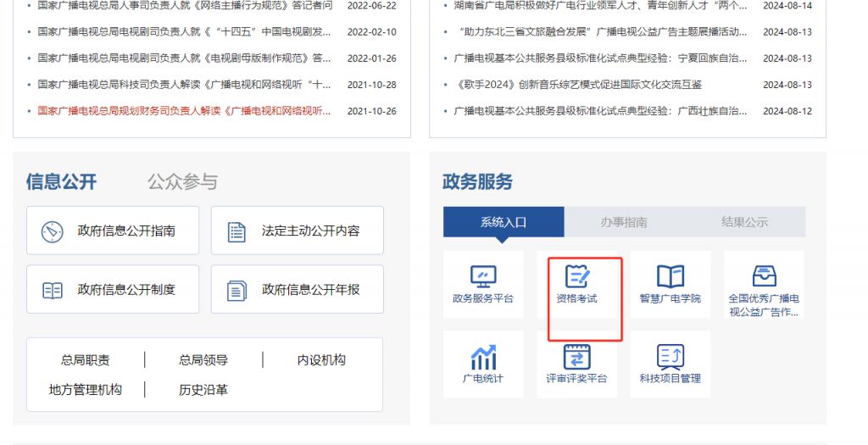Open the 内设机构 link
Screen dimensions: 868x445
[x=321, y=360]
